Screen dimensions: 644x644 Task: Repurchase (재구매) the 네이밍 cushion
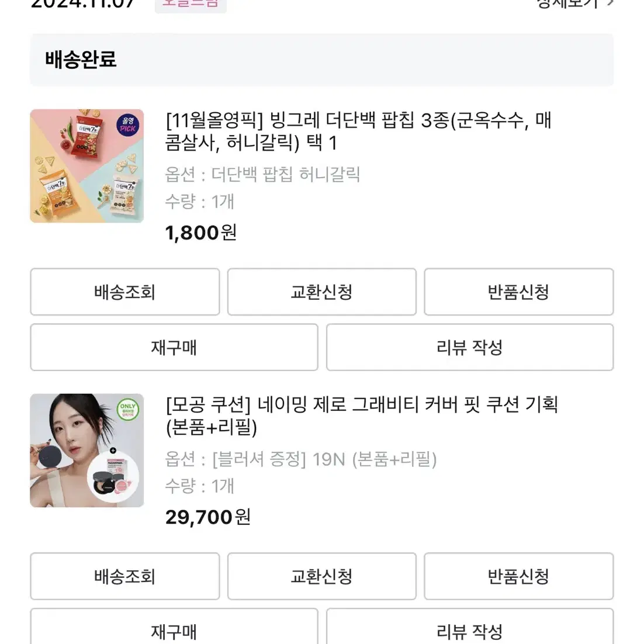click(x=174, y=628)
